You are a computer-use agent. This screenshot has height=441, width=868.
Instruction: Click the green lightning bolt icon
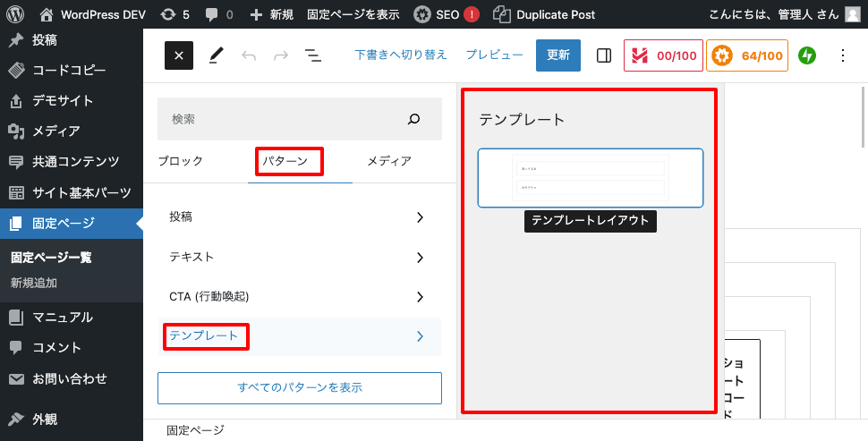(807, 55)
